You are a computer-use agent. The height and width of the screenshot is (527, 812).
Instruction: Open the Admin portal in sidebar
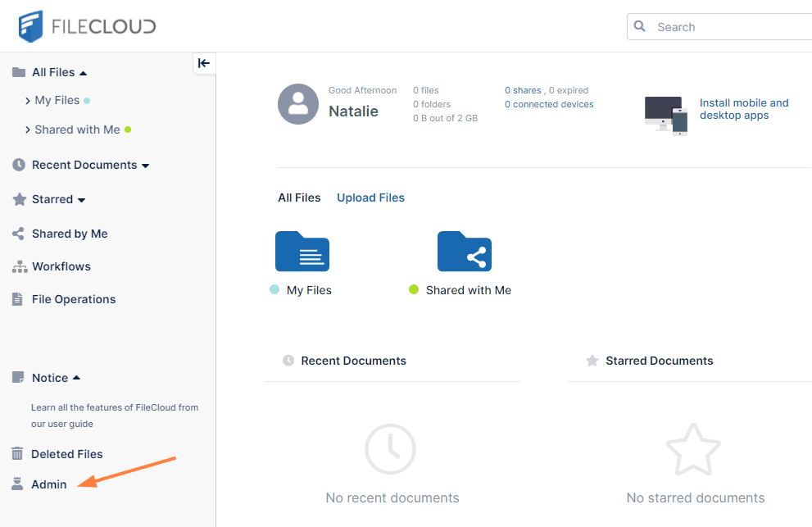48,484
